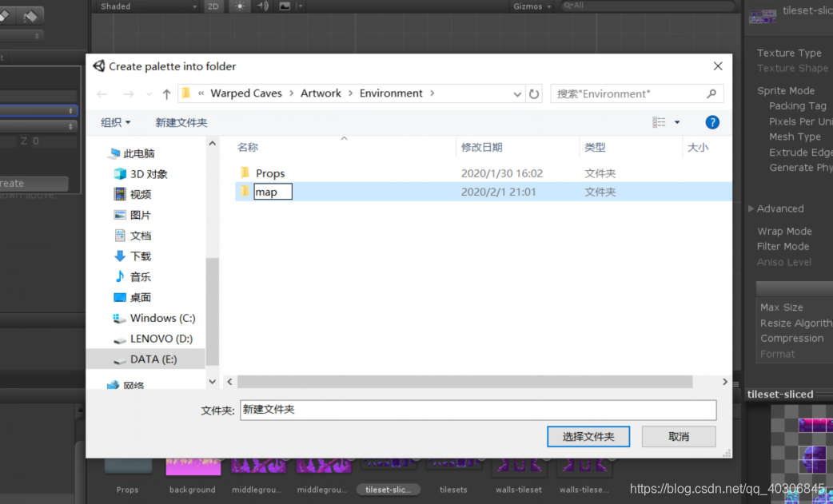Sort by 类型 column header
The image size is (833, 504).
point(595,147)
